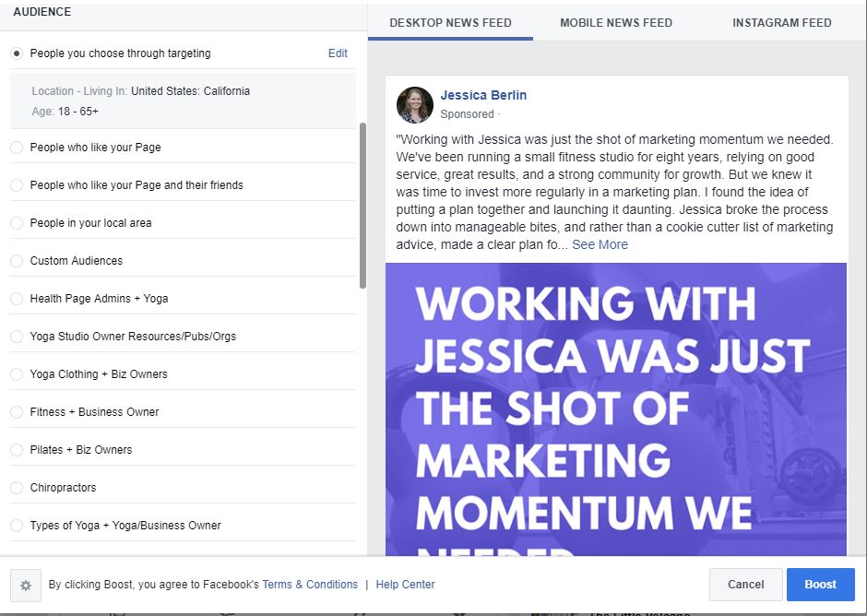This screenshot has width=867, height=616.
Task: Select the Custom Audiences radio button
Action: [17, 261]
